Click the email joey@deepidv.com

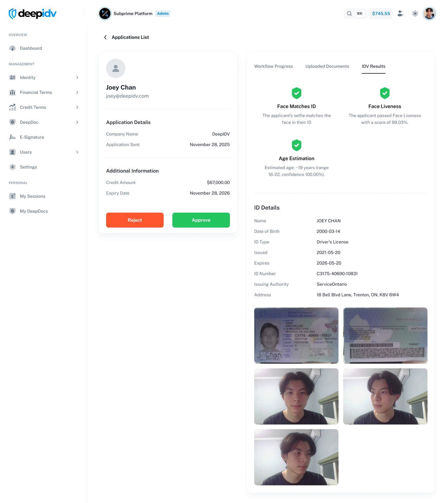pos(127,96)
